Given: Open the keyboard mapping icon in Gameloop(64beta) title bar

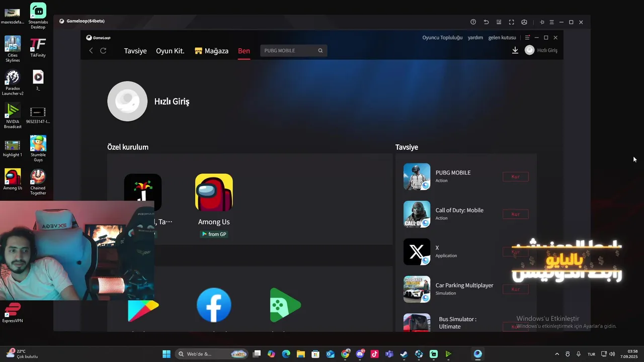Looking at the screenshot, I should tap(499, 22).
